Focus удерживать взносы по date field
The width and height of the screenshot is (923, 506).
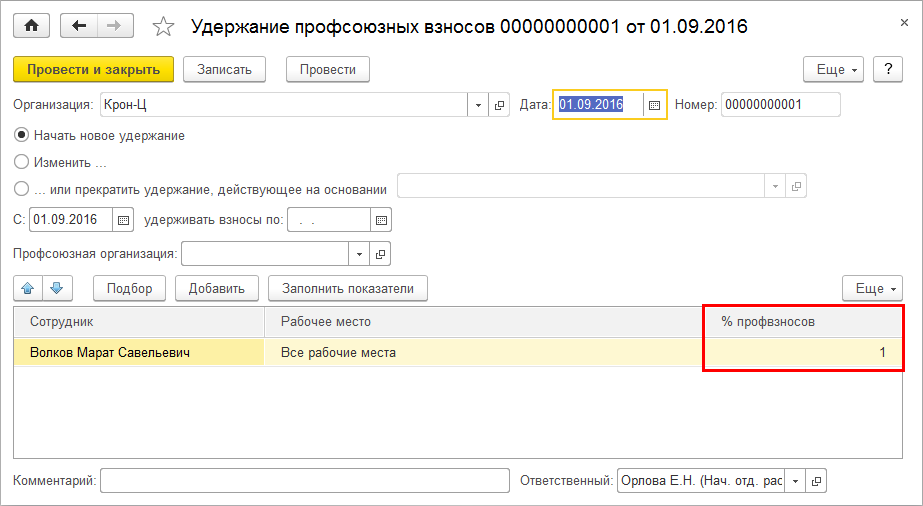pyautogui.click(x=329, y=220)
